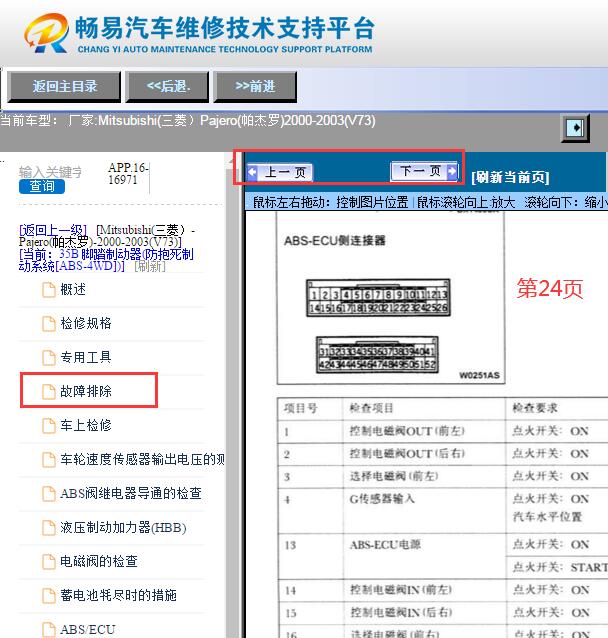Click the 查询 search button
The height and width of the screenshot is (638, 608).
[x=42, y=186]
